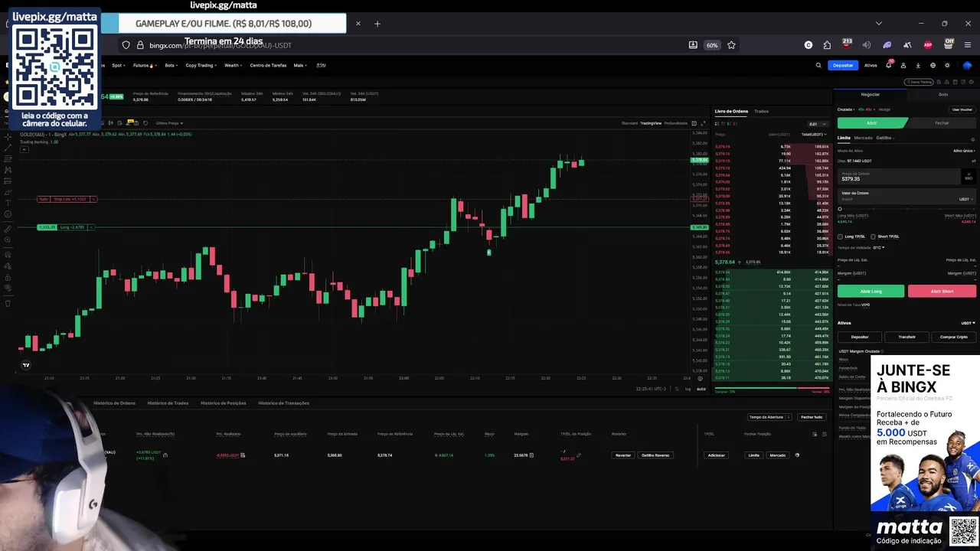The width and height of the screenshot is (980, 551).
Task: Enable the Short TP/SL checkbox
Action: (872, 236)
